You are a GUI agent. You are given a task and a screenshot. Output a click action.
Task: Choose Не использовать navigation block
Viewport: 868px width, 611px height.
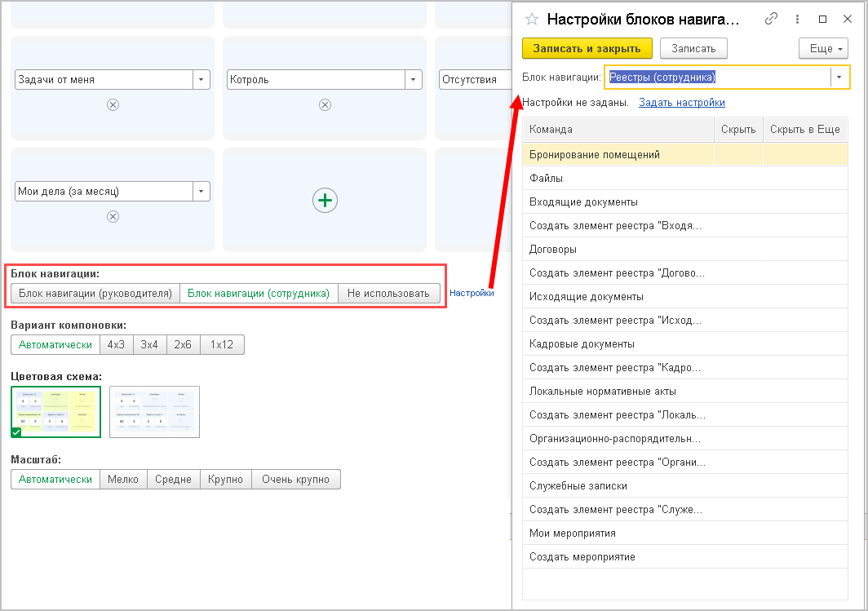388,294
